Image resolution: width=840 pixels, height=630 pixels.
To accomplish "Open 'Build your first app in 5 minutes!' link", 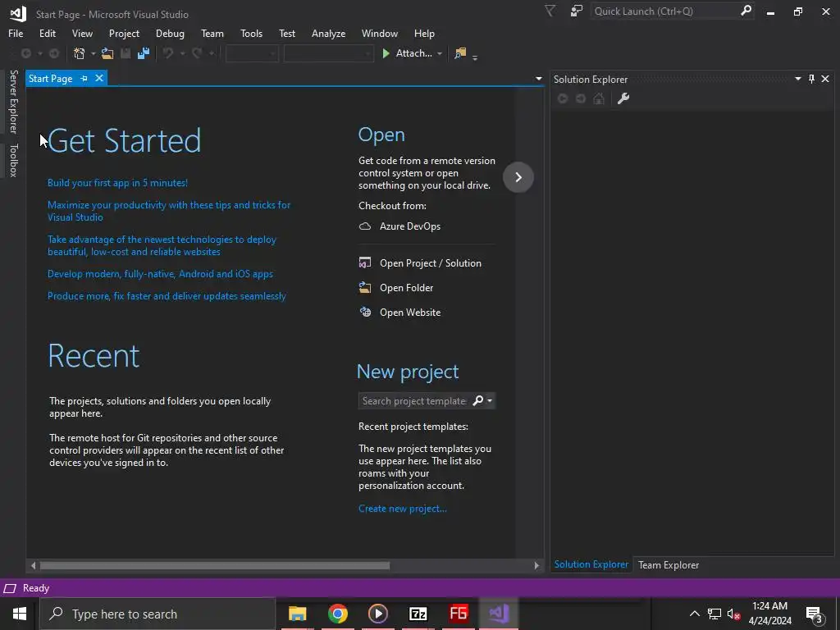I will click(117, 183).
